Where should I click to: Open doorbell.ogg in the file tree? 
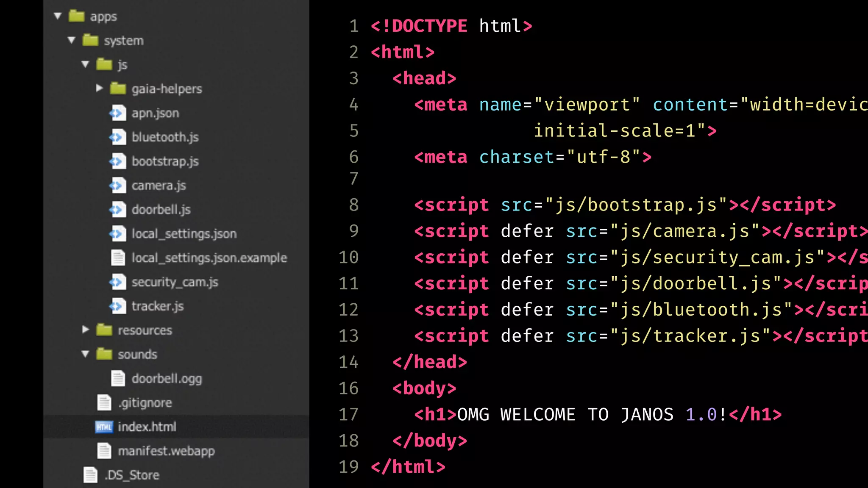tap(167, 379)
